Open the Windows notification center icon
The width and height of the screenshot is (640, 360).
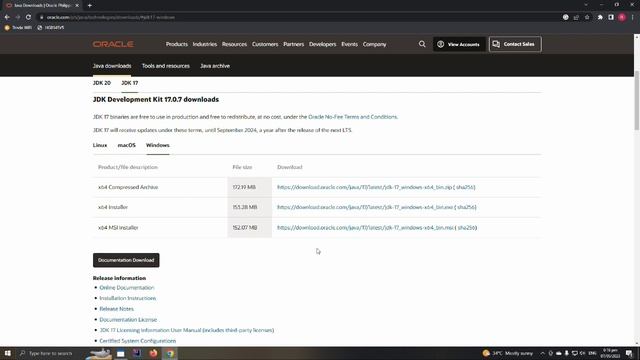[629, 353]
